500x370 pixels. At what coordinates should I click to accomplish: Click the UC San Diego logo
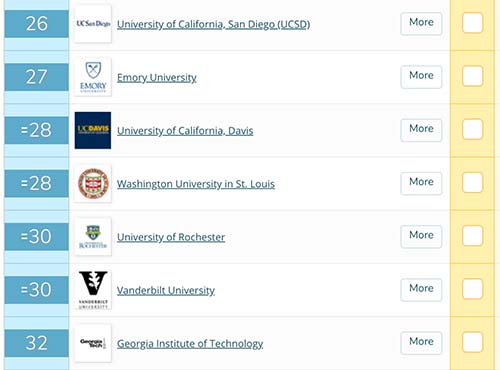click(93, 24)
